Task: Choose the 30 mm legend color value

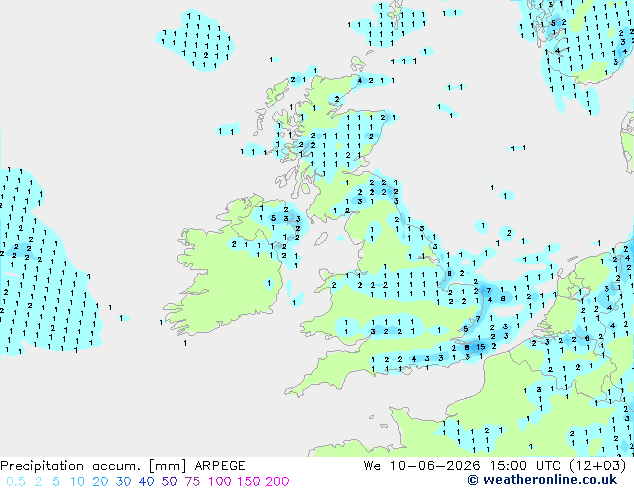Action: [123, 482]
